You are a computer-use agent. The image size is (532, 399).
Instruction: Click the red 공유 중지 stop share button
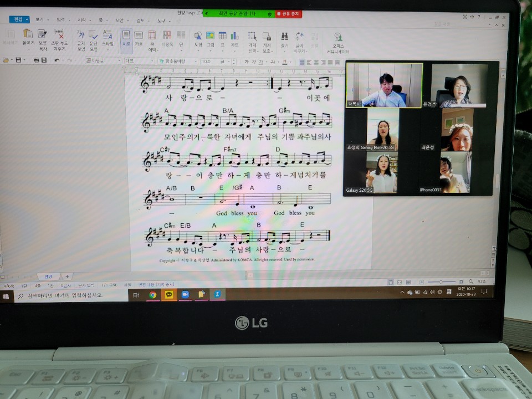tap(288, 14)
